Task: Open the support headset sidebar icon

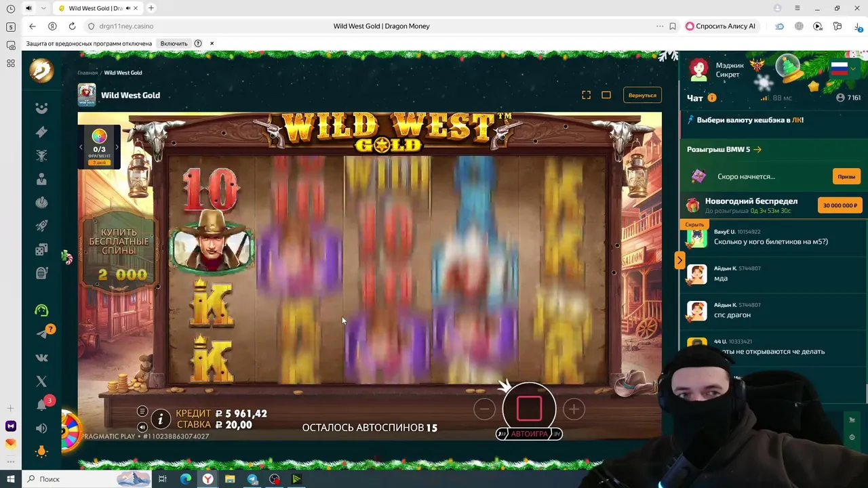Action: [x=41, y=310]
